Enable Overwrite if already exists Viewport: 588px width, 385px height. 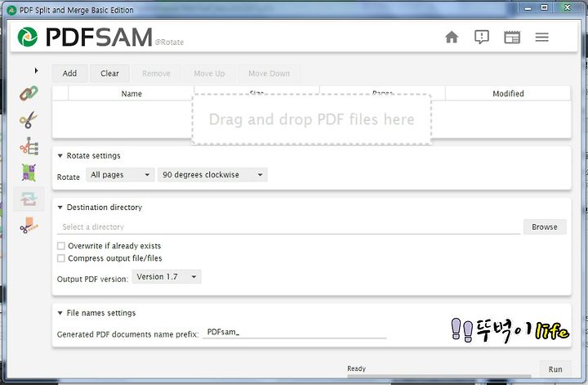coord(61,246)
